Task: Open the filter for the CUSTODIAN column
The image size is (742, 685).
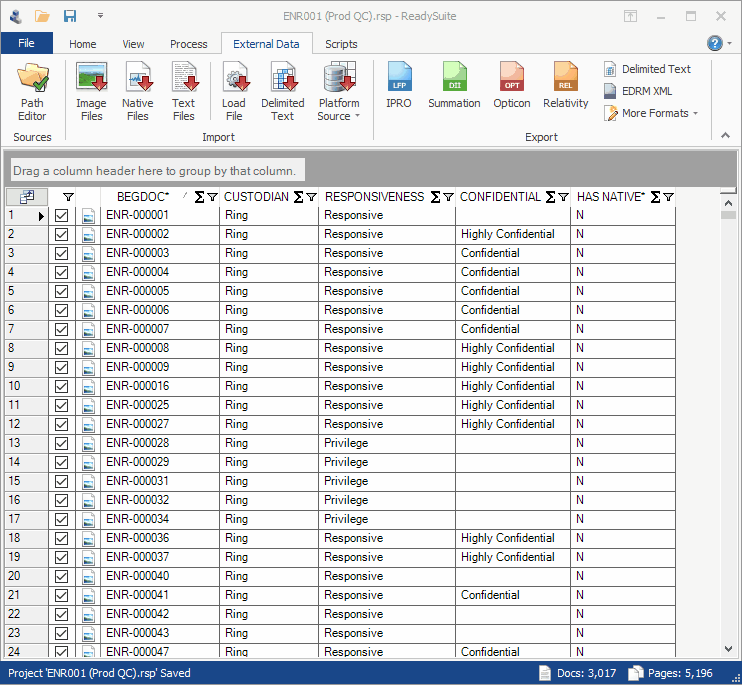Action: click(311, 197)
